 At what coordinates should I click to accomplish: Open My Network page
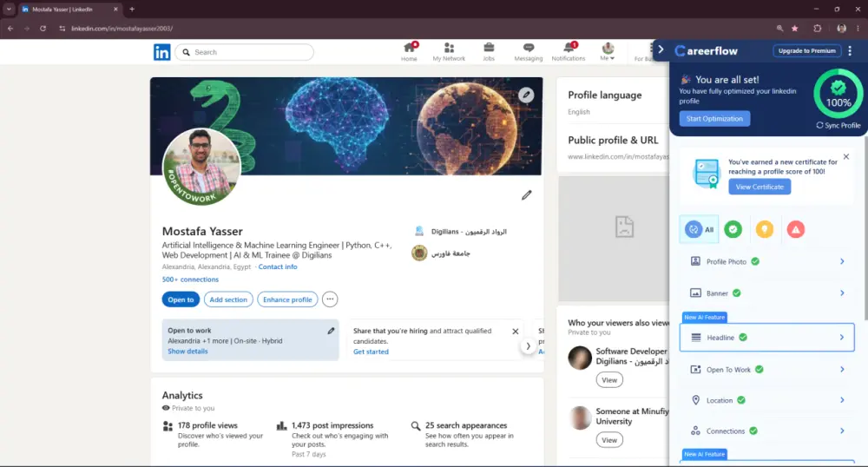click(449, 51)
